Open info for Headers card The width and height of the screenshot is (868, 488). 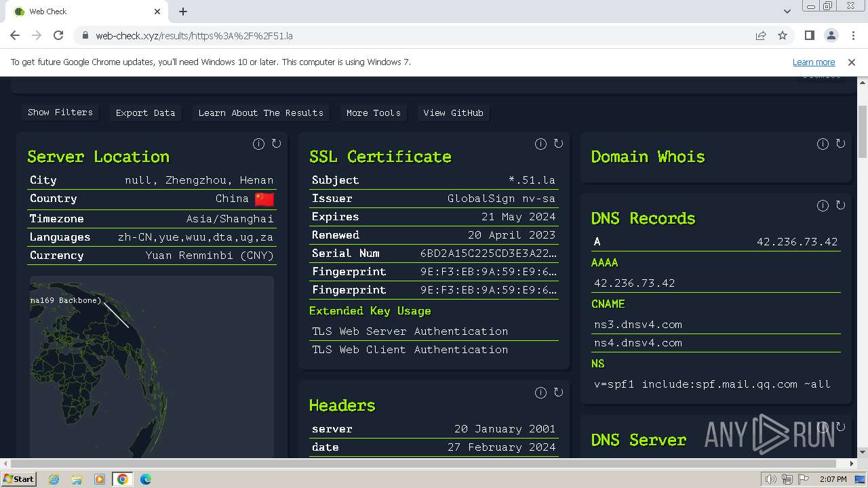point(540,392)
